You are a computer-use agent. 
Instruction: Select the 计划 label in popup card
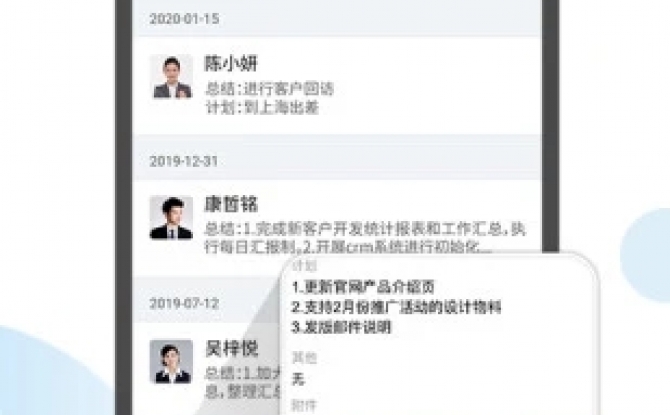304,265
